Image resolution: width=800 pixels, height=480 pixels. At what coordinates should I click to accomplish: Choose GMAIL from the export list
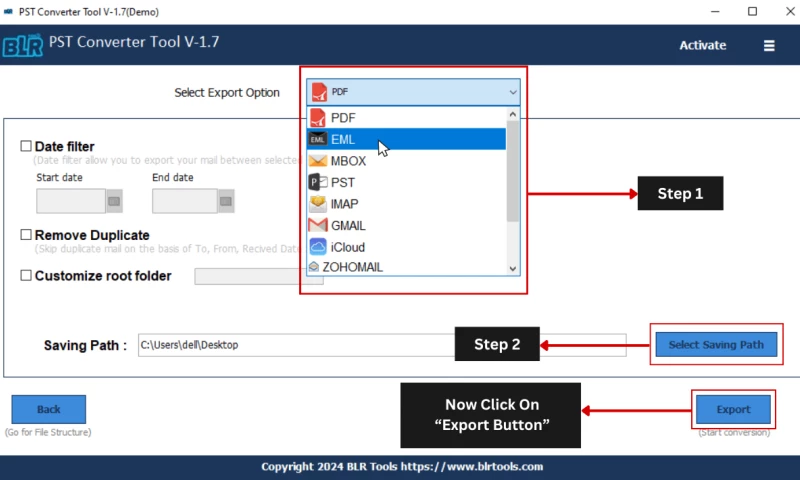click(407, 225)
